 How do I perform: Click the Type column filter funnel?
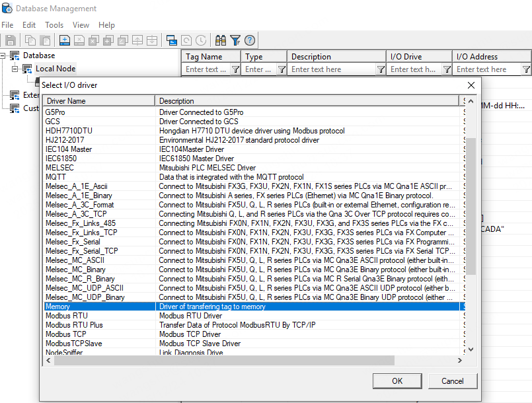pyautogui.click(x=282, y=69)
